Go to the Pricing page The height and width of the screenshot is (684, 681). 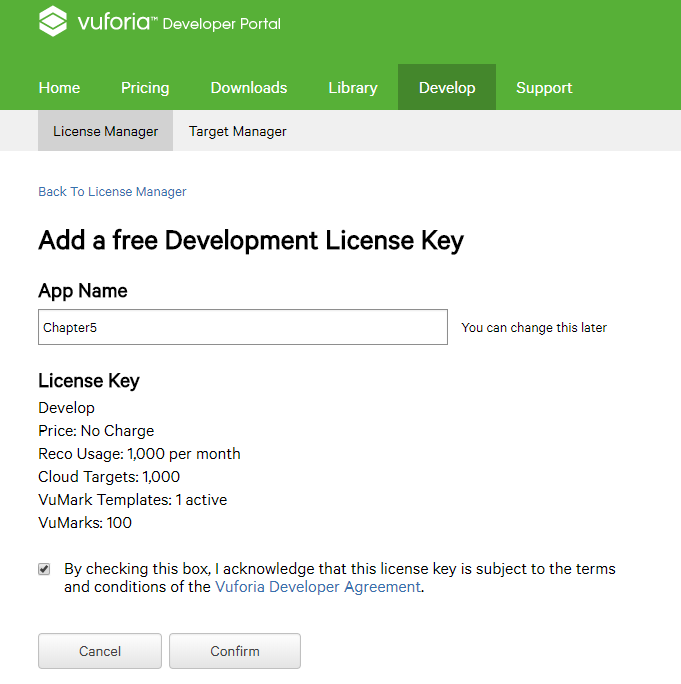[145, 88]
